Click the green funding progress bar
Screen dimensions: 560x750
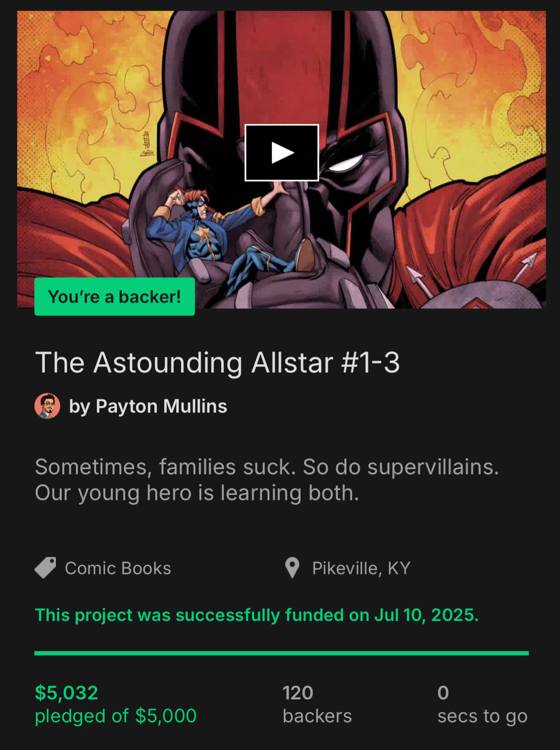(281, 653)
